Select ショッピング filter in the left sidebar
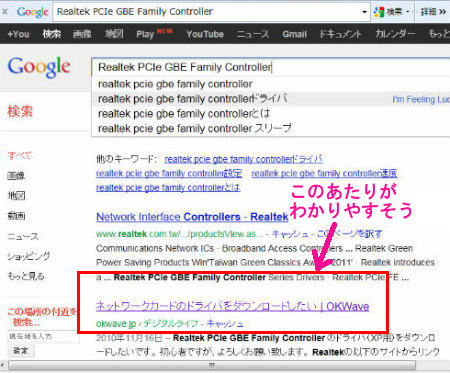This screenshot has height=373, width=450. (29, 256)
